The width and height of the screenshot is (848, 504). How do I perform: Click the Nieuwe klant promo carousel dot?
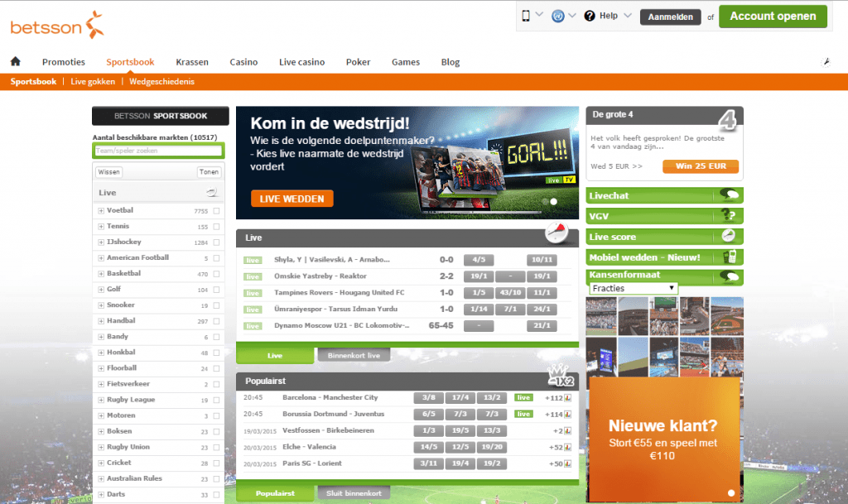731,492
